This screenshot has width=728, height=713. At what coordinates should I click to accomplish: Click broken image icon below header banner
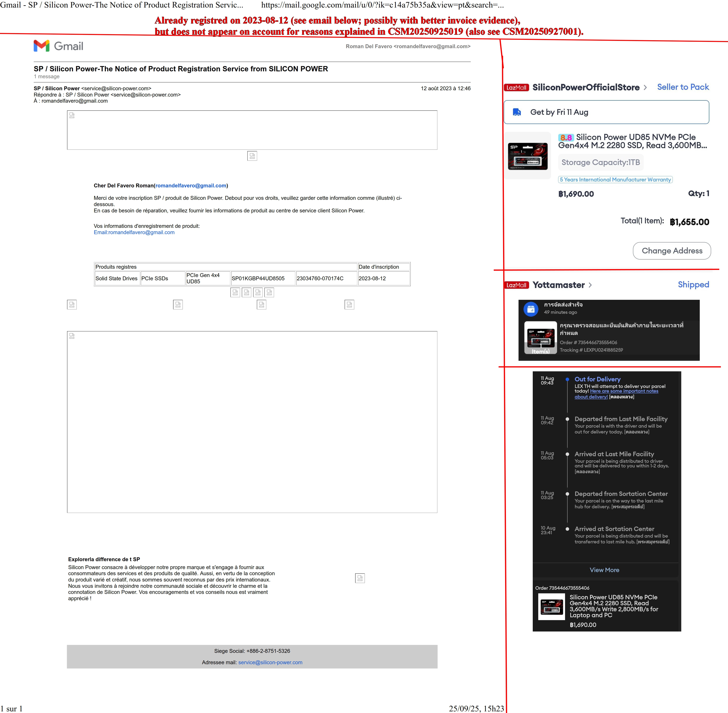point(252,156)
